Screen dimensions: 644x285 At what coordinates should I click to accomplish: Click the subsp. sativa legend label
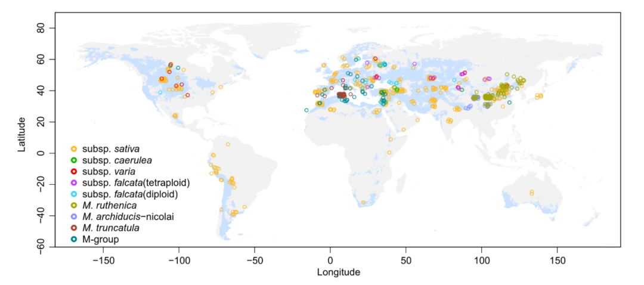point(112,148)
